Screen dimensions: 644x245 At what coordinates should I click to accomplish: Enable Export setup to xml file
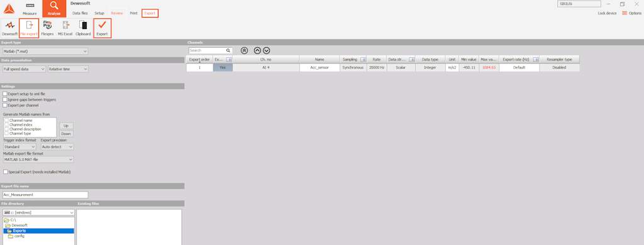[x=5, y=94]
